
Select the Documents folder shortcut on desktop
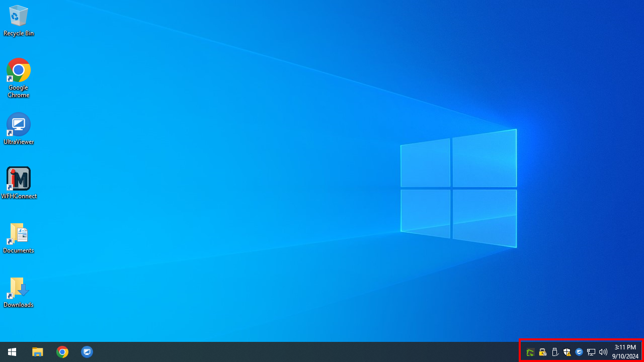[x=19, y=238]
